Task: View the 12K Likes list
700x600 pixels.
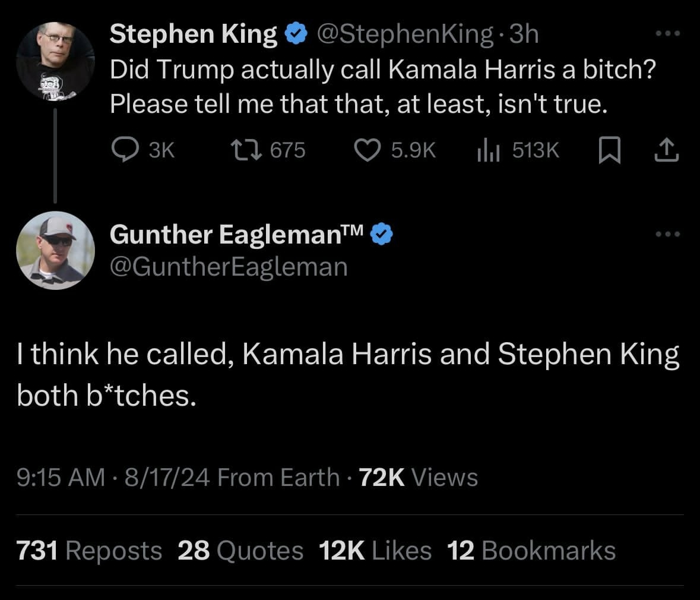Action: (x=375, y=550)
